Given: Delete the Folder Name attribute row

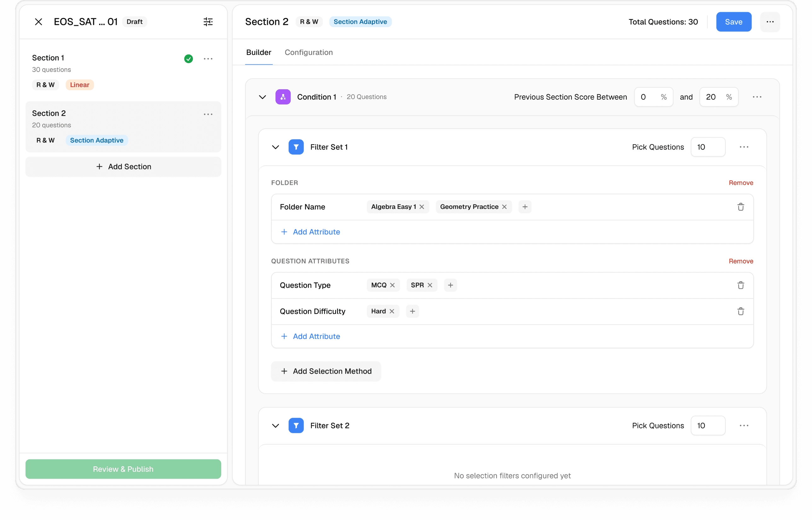Looking at the screenshot, I should [740, 207].
